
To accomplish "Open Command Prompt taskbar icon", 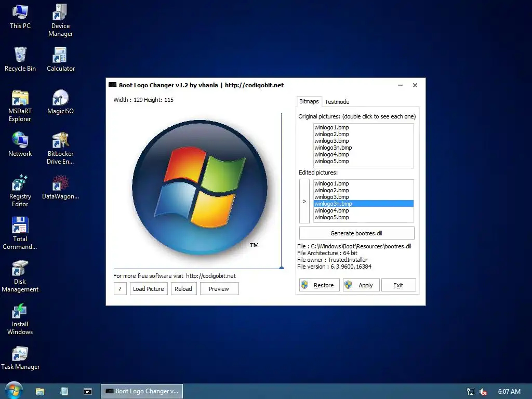I will [x=87, y=392].
